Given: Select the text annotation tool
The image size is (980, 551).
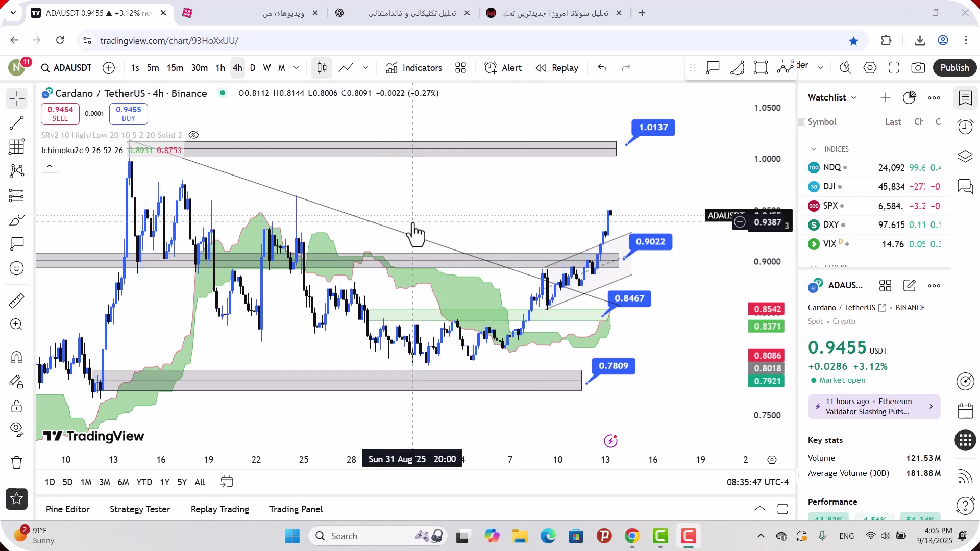Looking at the screenshot, I should click(17, 244).
